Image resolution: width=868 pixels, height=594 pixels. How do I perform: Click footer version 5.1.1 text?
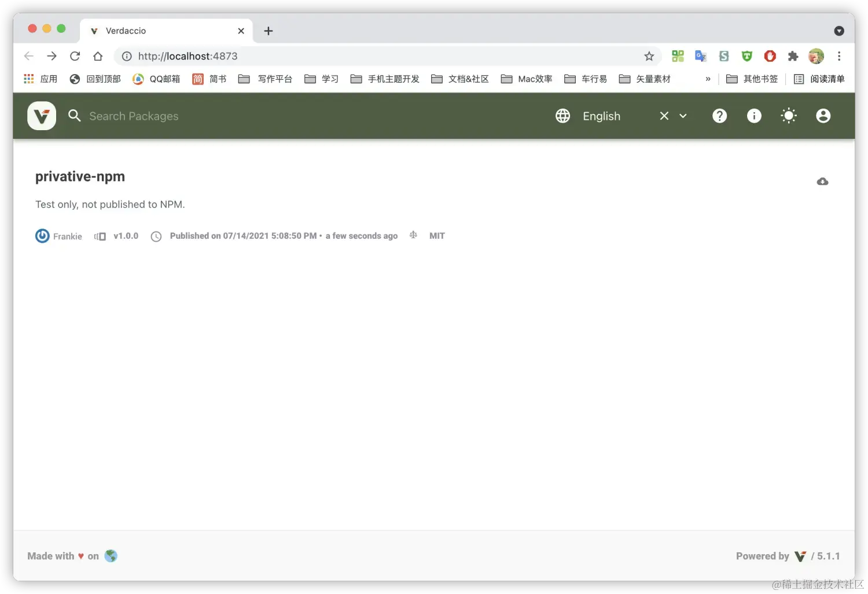pyautogui.click(x=828, y=556)
